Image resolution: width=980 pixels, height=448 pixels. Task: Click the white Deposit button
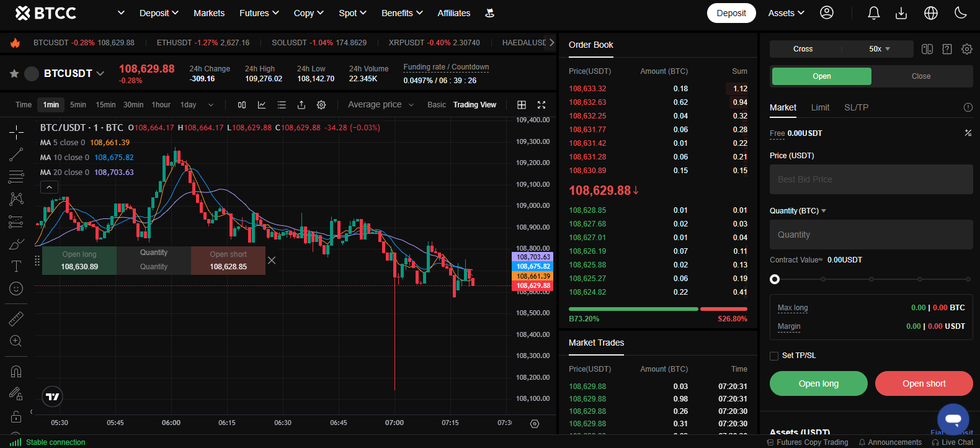tap(731, 13)
